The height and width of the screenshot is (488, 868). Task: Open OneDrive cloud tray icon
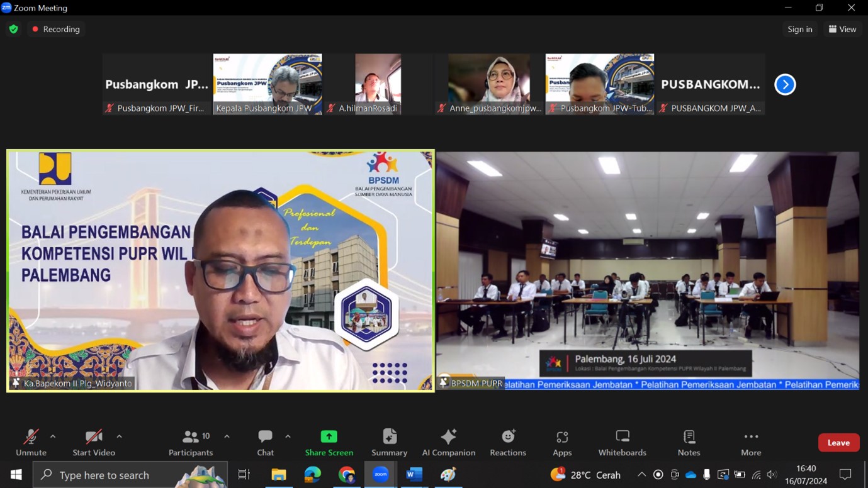coord(690,475)
